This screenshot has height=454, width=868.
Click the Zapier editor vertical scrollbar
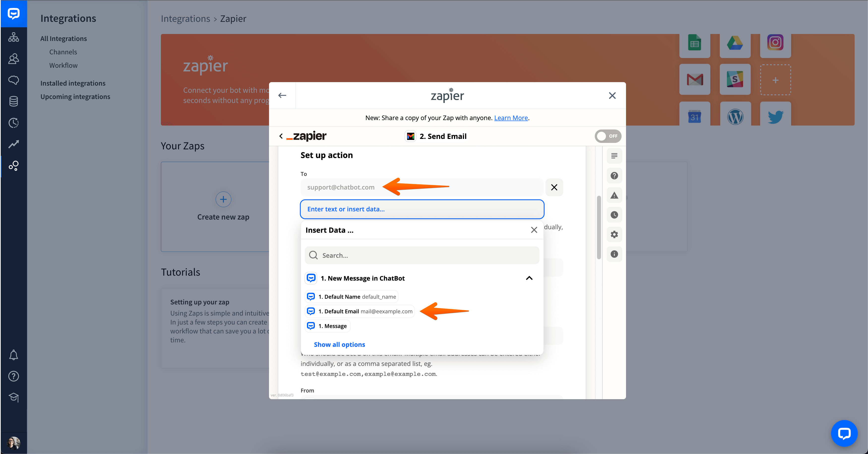[x=599, y=227]
